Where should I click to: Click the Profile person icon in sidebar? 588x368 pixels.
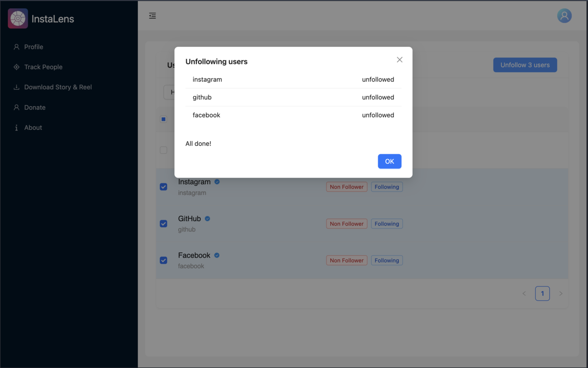17,47
